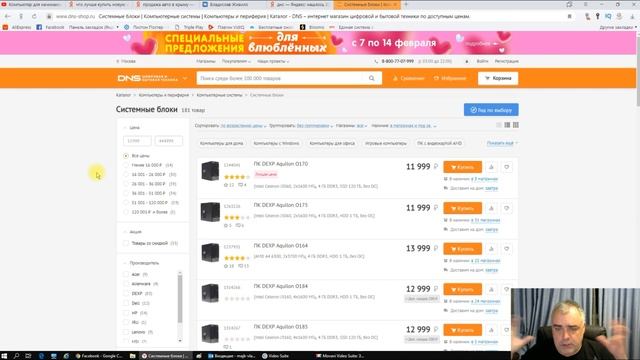Add Aquilon O164 to favorites
The width and height of the screenshot is (640, 360).
507,249
